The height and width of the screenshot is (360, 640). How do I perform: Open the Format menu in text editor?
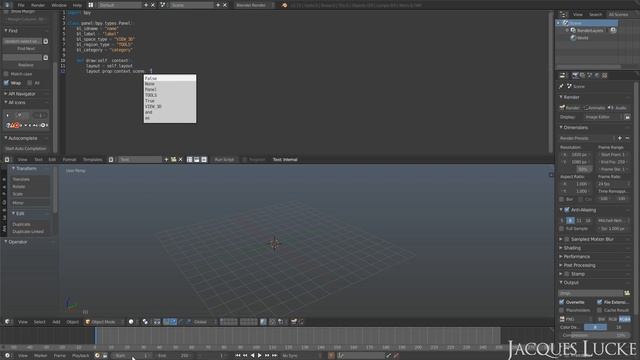pyautogui.click(x=69, y=160)
